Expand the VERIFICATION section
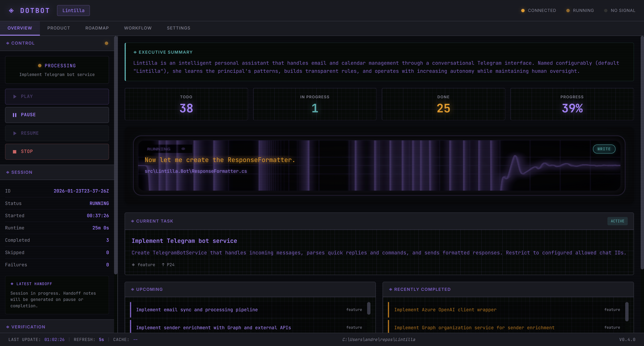 click(28, 327)
